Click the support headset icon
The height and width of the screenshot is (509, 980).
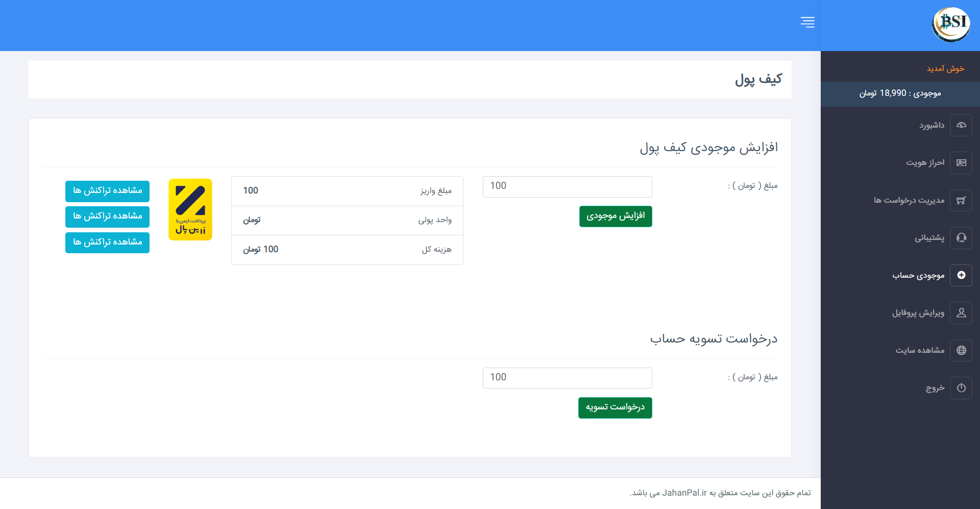pos(961,238)
